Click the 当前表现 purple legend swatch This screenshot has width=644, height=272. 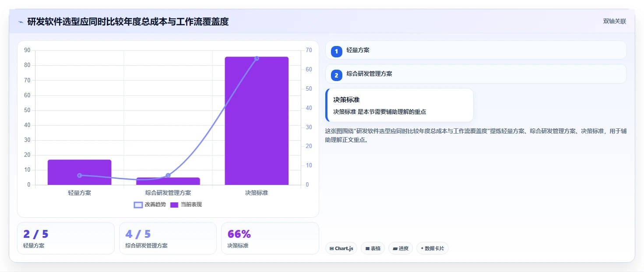click(174, 205)
